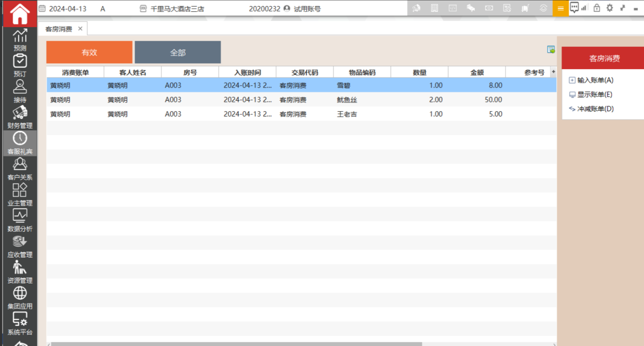Click the lock screen icon
Image resolution: width=644 pixels, height=346 pixels.
(596, 8)
